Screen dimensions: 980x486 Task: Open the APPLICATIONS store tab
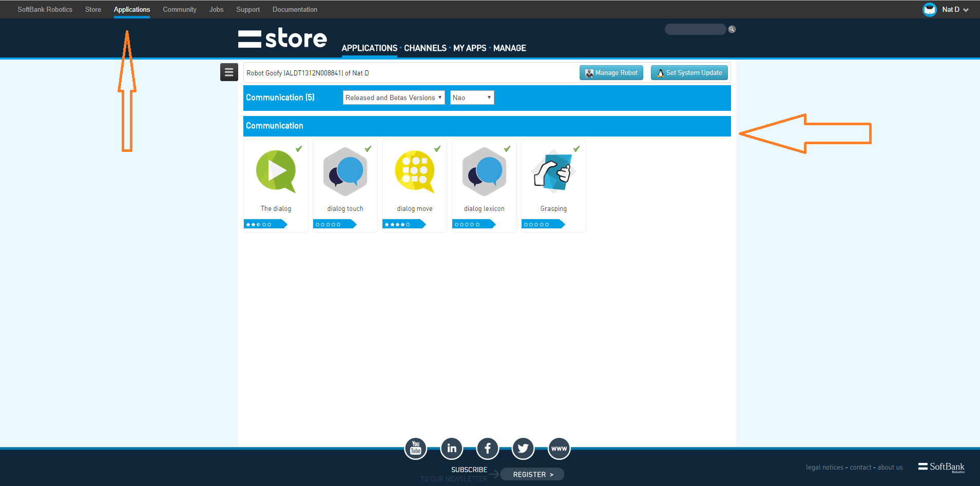point(370,48)
